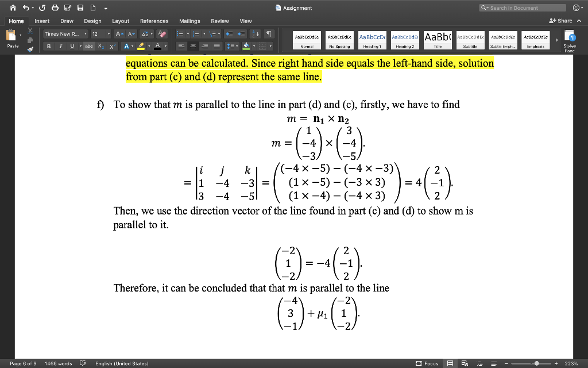
Task: Open the Layout tab
Action: click(x=121, y=21)
